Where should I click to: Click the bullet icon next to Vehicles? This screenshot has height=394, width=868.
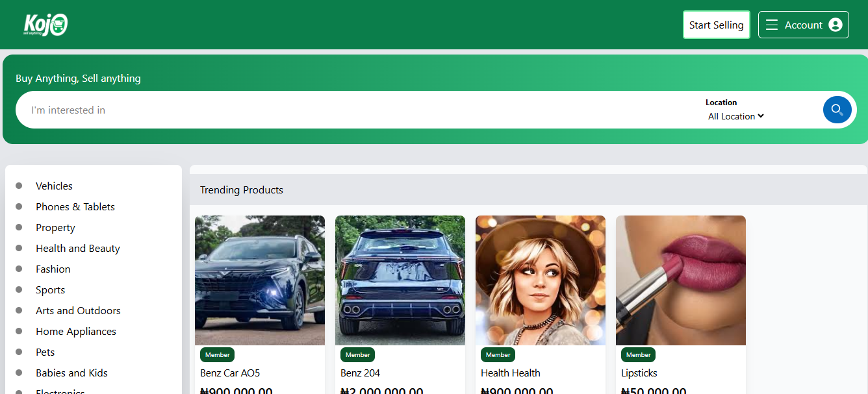pos(19,186)
